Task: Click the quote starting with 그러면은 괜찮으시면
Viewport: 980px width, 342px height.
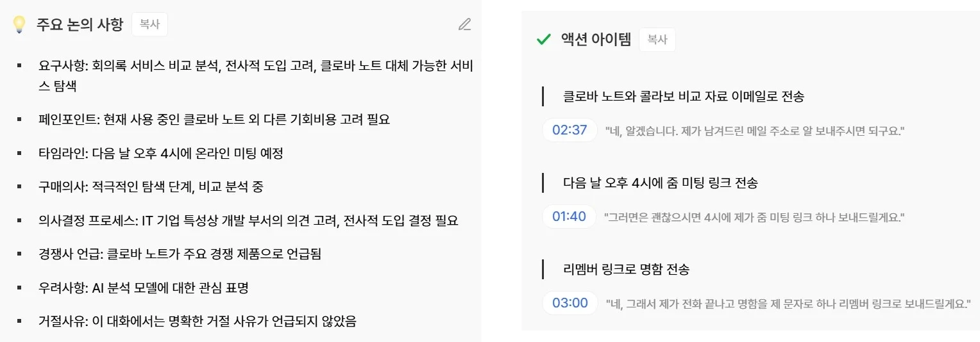Action: coord(754,218)
